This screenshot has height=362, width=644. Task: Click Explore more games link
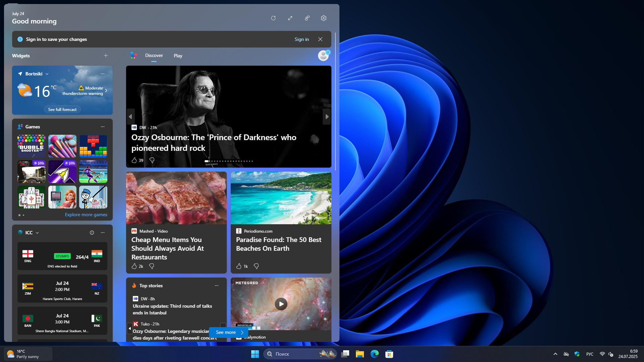coord(86,215)
